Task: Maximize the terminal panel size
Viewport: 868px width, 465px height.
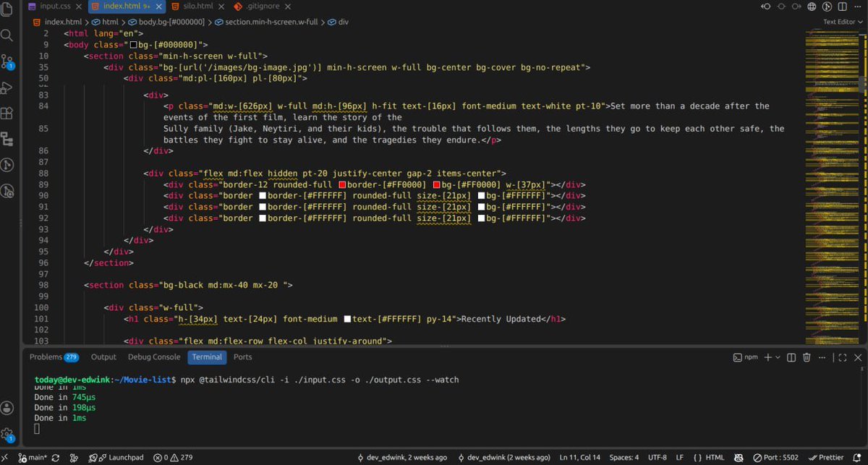Action: coord(842,357)
